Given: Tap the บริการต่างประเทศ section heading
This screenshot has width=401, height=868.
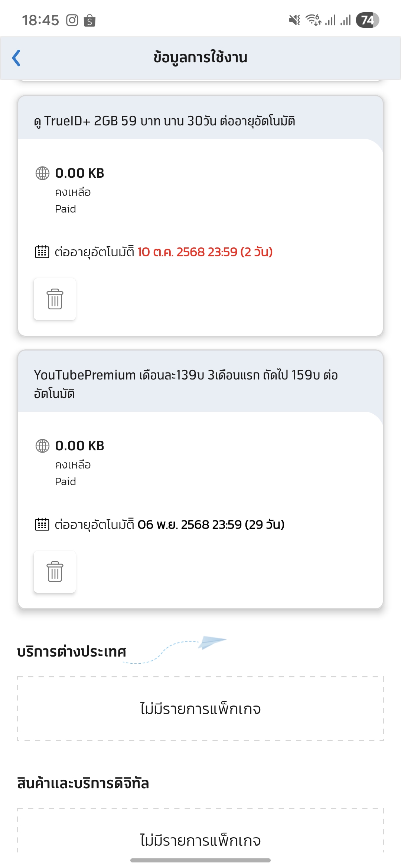Looking at the screenshot, I should pyautogui.click(x=72, y=652).
